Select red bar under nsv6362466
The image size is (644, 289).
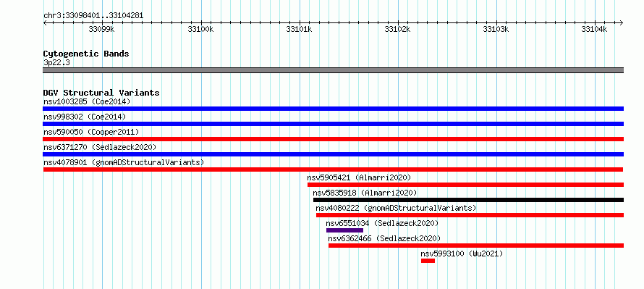click(476, 246)
